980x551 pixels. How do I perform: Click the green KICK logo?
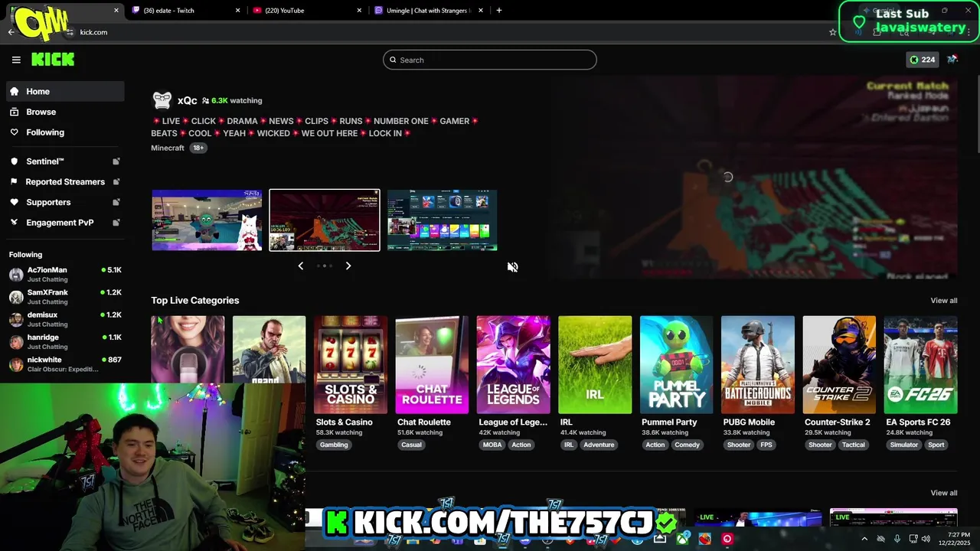tap(53, 60)
